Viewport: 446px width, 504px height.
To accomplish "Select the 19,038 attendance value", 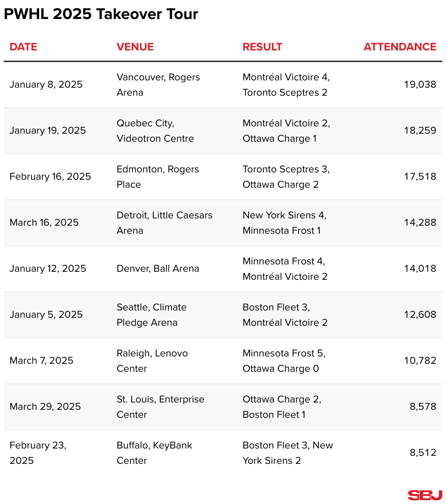I will pos(420,85).
